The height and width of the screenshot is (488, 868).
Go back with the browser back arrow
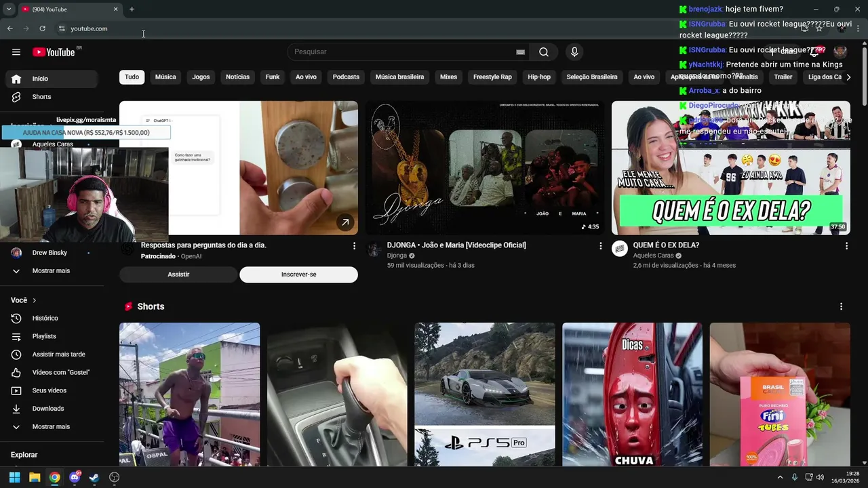pos(9,28)
